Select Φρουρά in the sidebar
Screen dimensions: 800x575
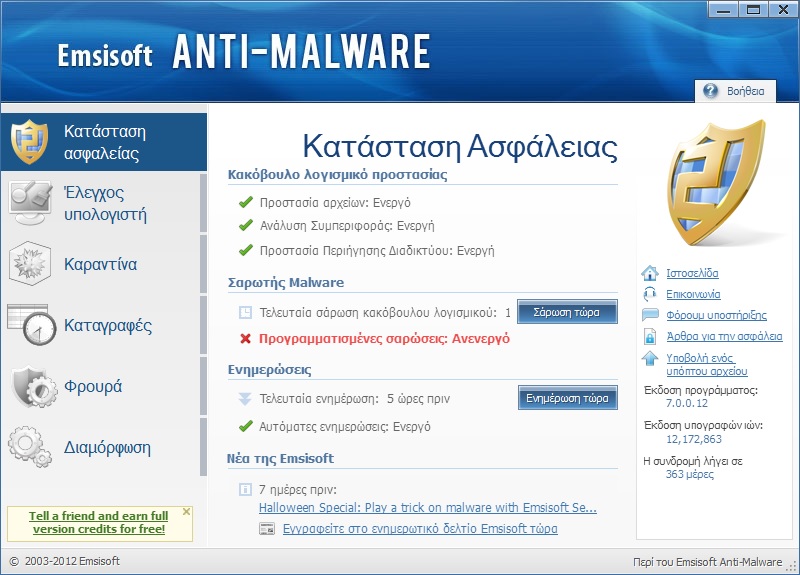[x=104, y=386]
